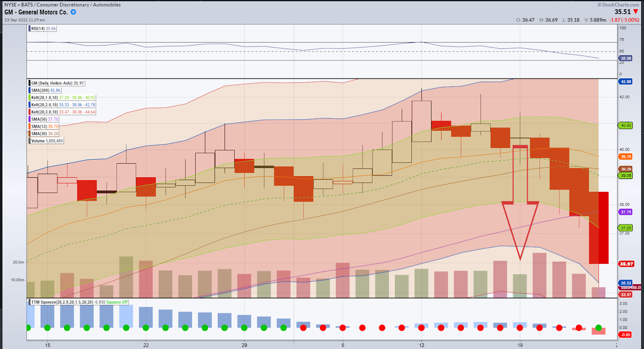This screenshot has height=349, width=644.
Task: Click the Volume 5,889,489 legend entry
Action: pos(46,141)
